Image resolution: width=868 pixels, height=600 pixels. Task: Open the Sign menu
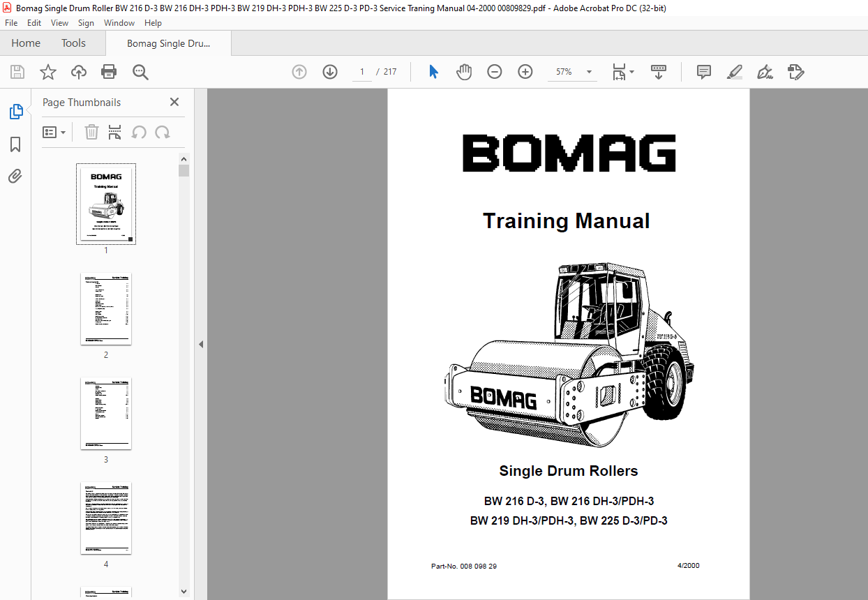point(86,23)
